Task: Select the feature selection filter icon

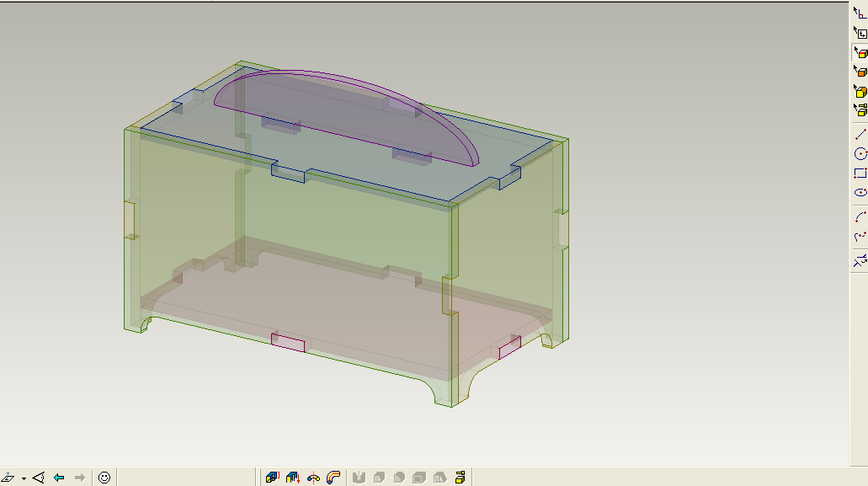Action: pos(860,110)
